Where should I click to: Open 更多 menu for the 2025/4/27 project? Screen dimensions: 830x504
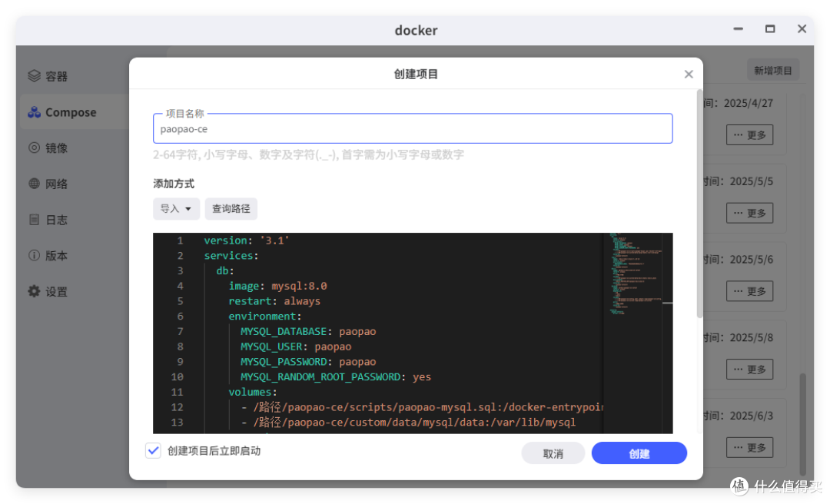click(749, 135)
